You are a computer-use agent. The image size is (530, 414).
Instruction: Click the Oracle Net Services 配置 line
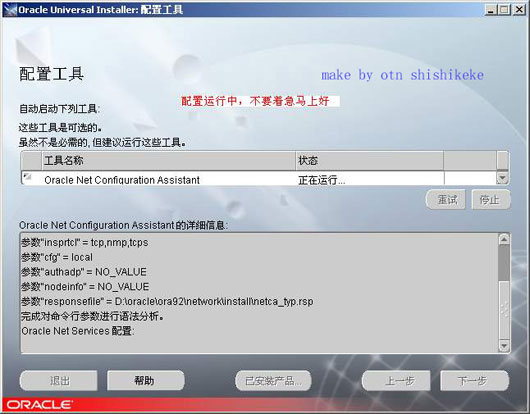78,331
